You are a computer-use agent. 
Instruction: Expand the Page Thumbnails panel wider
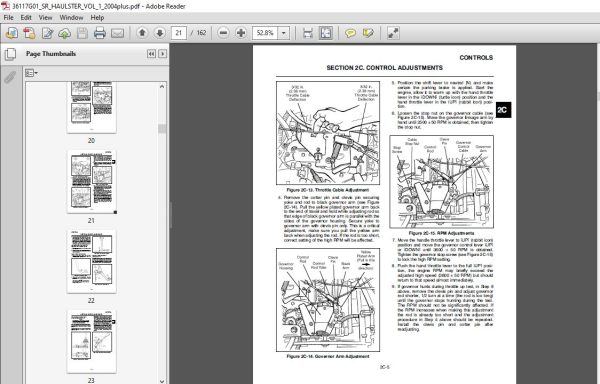163,54
